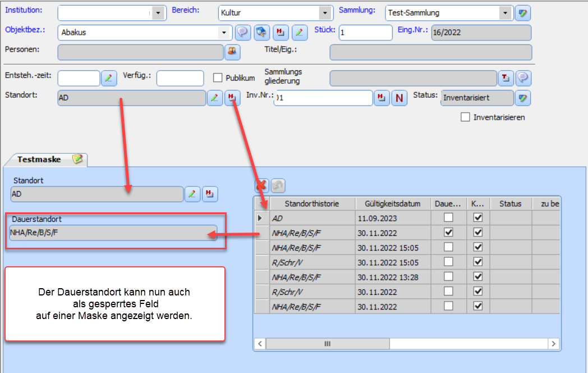Image resolution: width=588 pixels, height=373 pixels.
Task: Click the K... column header
Action: click(x=478, y=203)
